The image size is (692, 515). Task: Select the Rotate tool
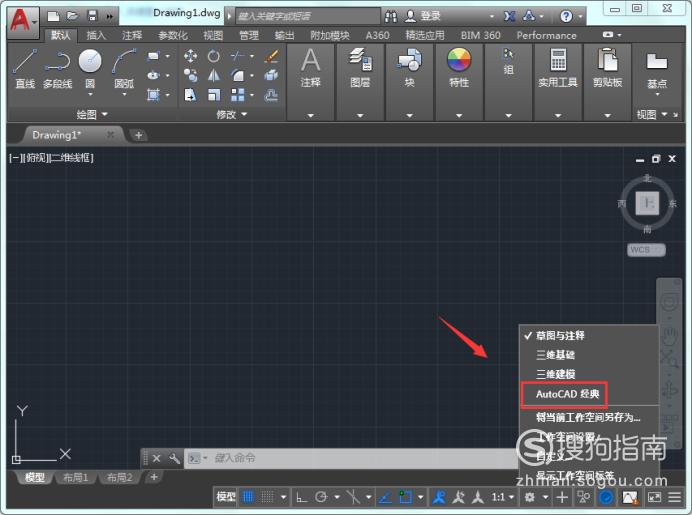(214, 56)
